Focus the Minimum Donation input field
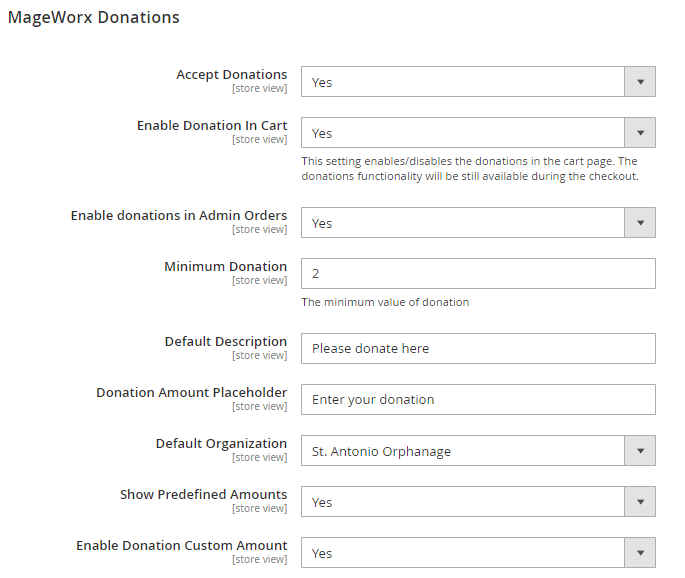This screenshot has height=578, width=685. click(x=478, y=273)
